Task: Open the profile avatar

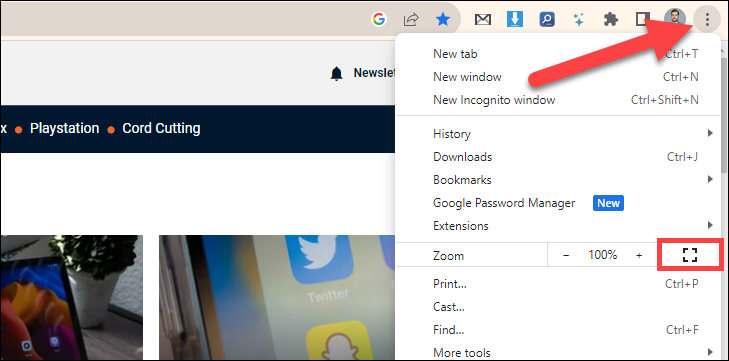Action: point(675,20)
